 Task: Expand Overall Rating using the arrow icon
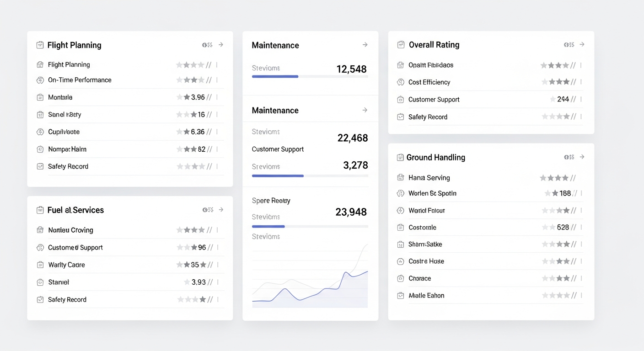pyautogui.click(x=582, y=44)
